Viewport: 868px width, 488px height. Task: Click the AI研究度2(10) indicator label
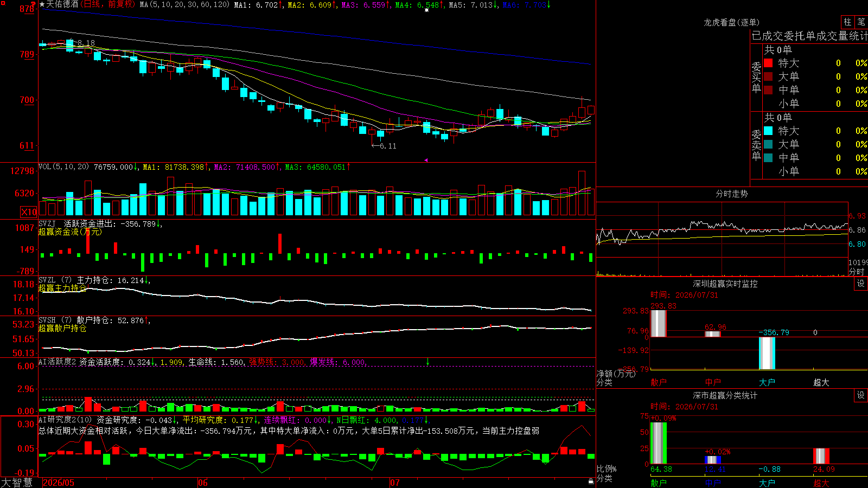click(x=65, y=420)
